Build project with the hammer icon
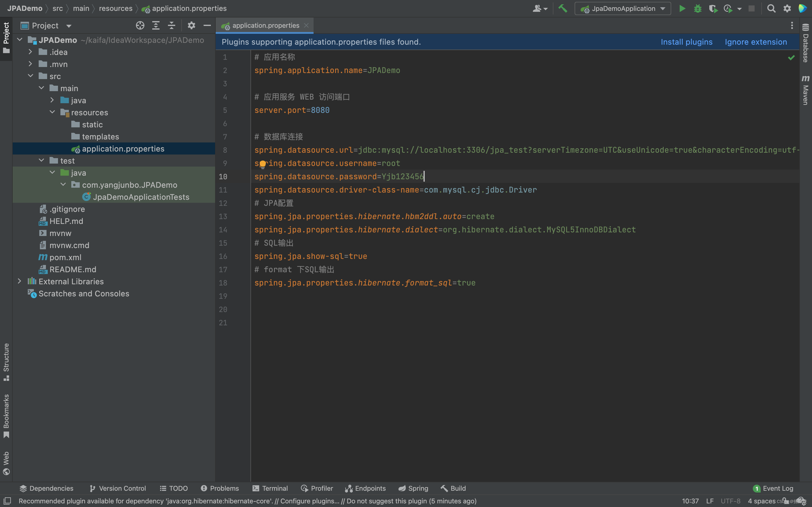This screenshot has height=507, width=812. 563,8
